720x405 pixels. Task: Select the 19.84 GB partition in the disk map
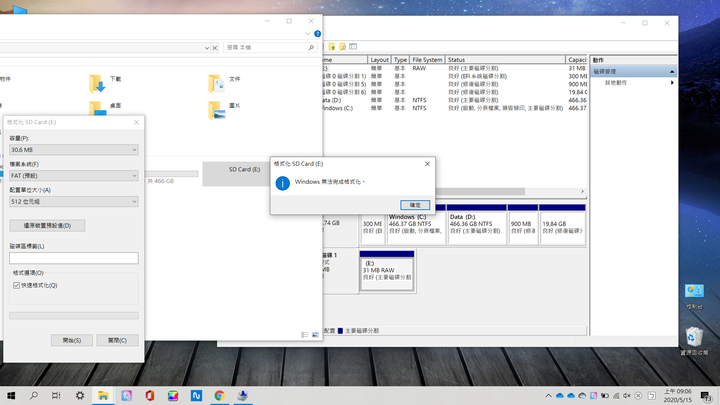[x=562, y=224]
